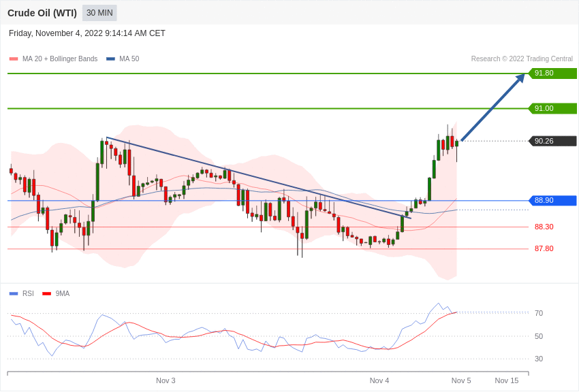Click the pink MA 20 Bollinger legend swatch

pyautogui.click(x=14, y=59)
